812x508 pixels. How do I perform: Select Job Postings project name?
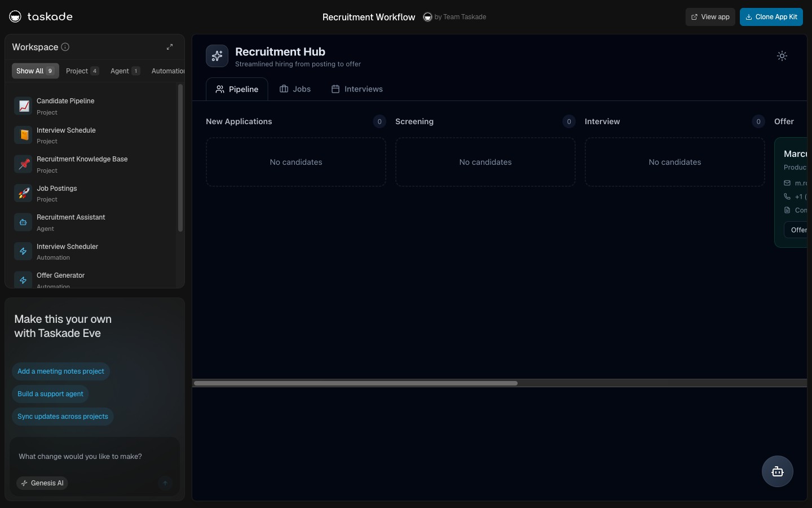point(57,189)
